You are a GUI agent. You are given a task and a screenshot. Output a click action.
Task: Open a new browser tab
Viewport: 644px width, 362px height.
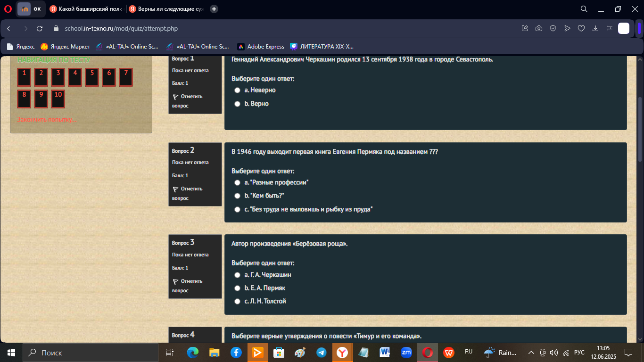coord(214,9)
